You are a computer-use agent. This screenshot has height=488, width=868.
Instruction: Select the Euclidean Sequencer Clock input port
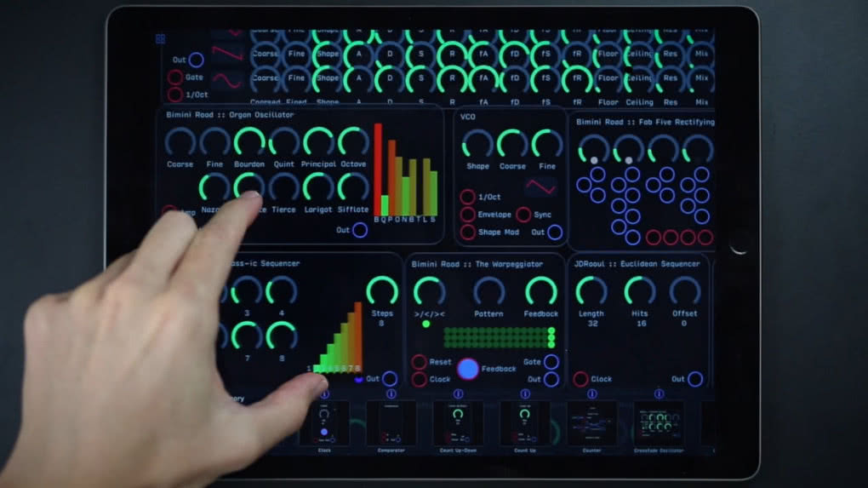[580, 380]
